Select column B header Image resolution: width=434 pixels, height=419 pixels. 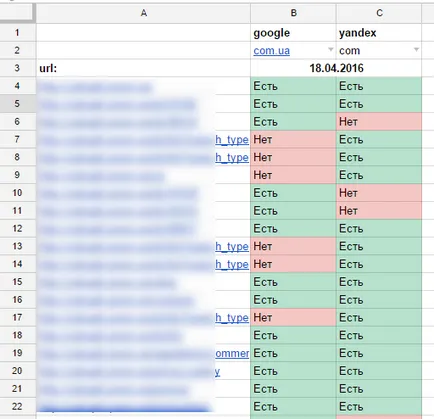coord(293,13)
